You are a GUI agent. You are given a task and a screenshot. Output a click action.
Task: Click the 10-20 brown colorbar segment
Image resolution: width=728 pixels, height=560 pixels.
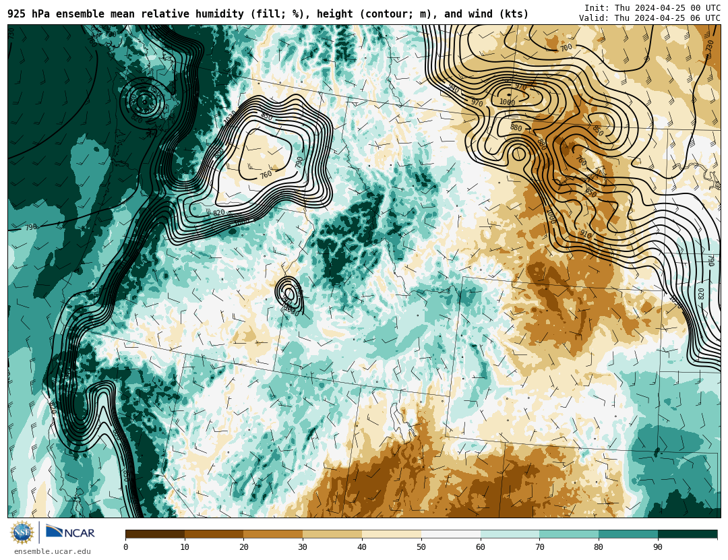tap(214, 534)
